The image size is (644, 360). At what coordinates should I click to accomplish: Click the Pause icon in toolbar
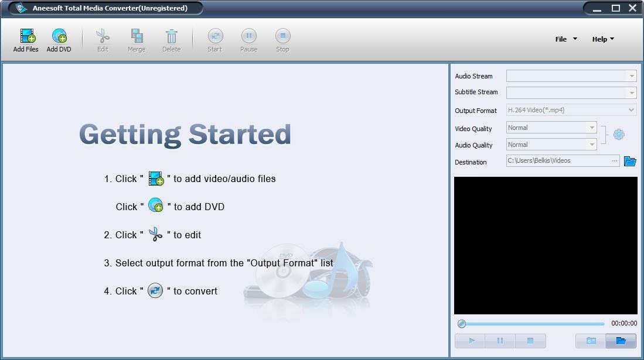248,36
